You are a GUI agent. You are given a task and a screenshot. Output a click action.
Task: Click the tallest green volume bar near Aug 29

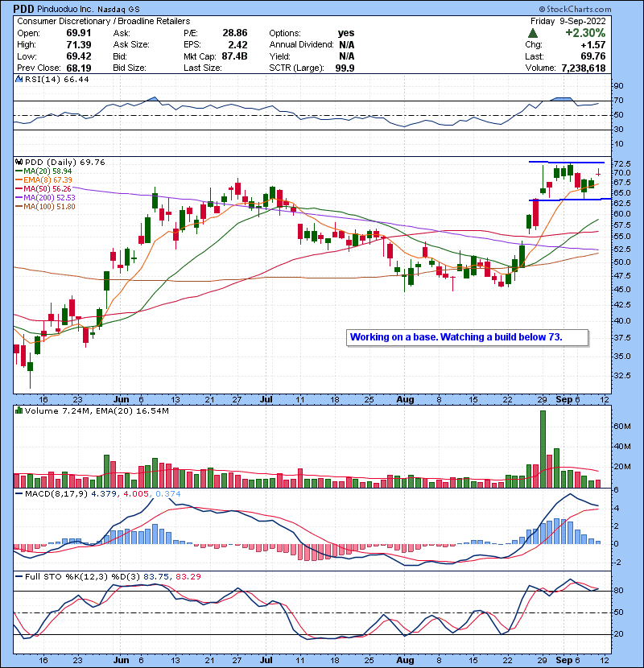(x=543, y=449)
